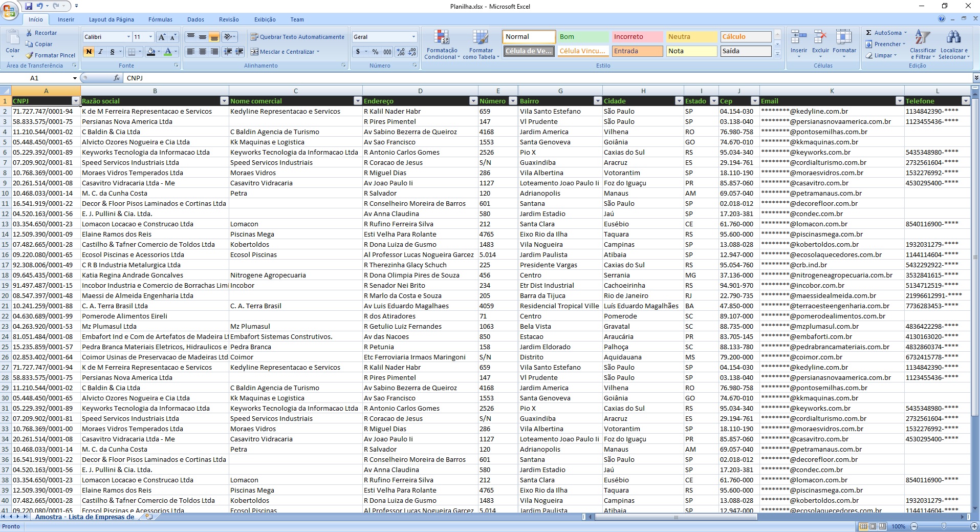The image size is (980, 532).
Task: Open the Revisão tab
Action: 229,19
